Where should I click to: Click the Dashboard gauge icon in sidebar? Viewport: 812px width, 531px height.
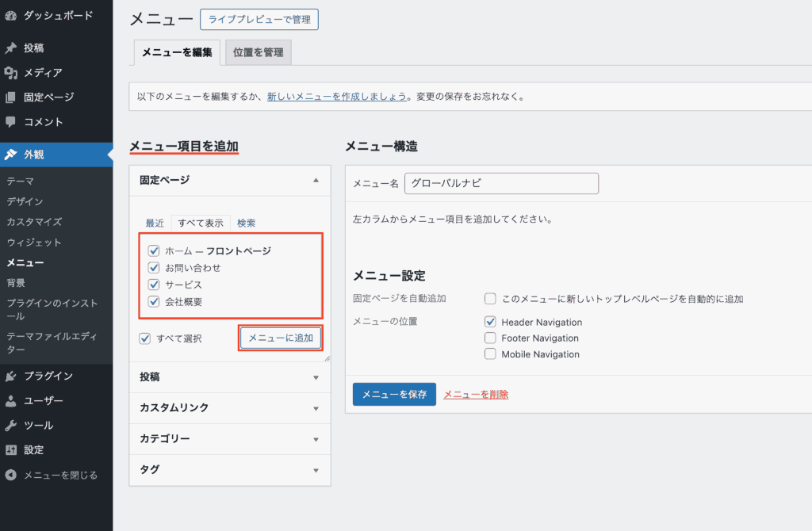pos(11,15)
